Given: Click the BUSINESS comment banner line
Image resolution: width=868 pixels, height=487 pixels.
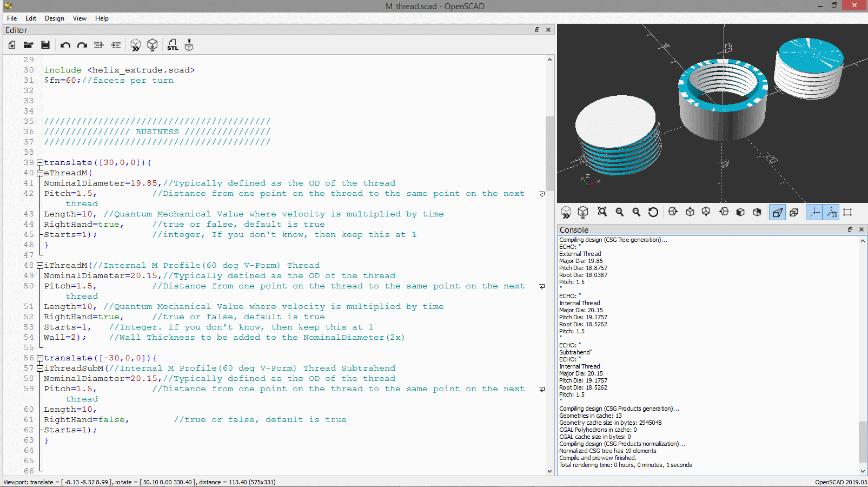Looking at the screenshot, I should point(157,132).
